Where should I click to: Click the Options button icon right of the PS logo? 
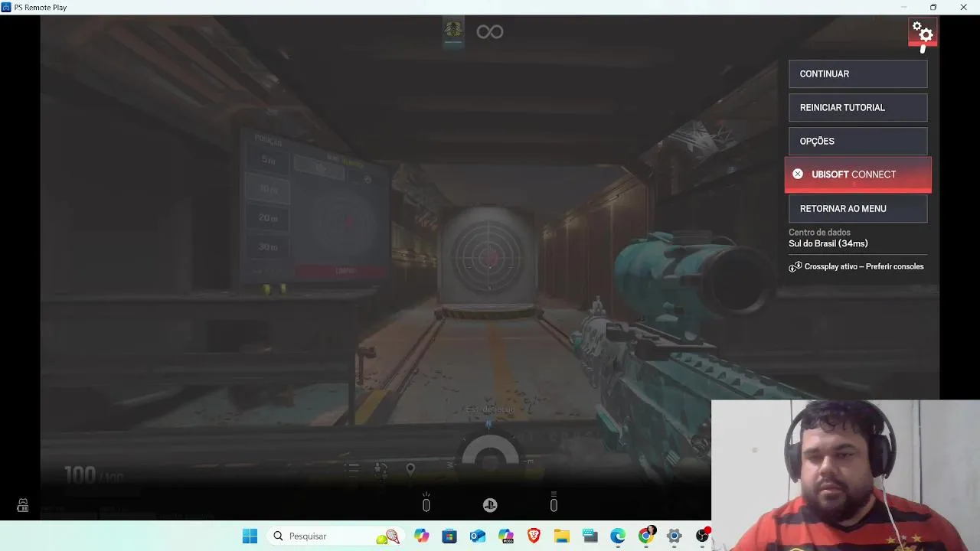[x=554, y=503]
